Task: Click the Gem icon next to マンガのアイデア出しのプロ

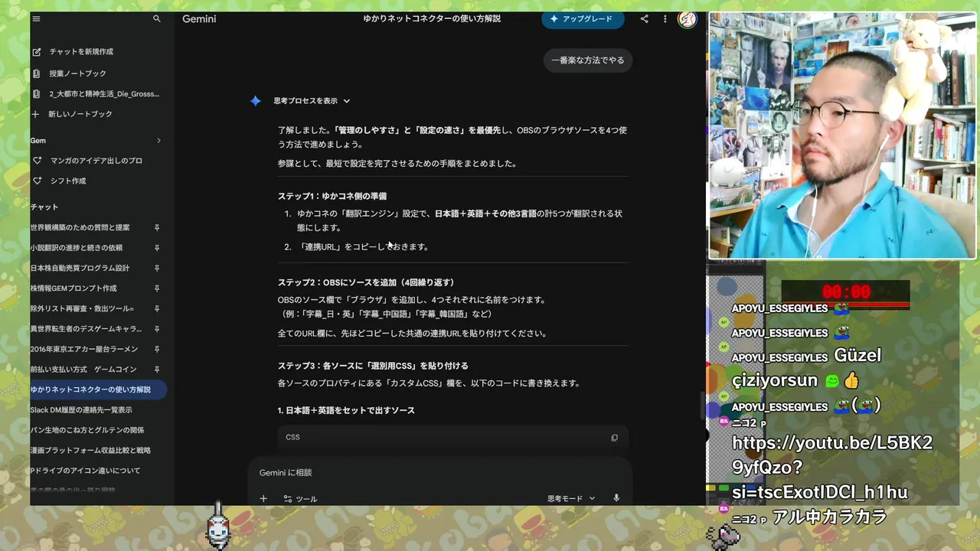Action: pos(36,161)
